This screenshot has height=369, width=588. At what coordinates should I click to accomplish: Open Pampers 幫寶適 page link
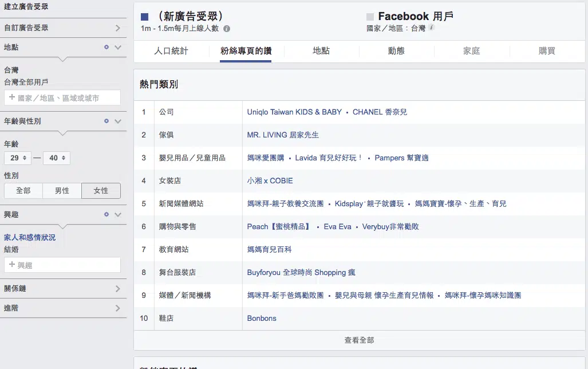[401, 158]
